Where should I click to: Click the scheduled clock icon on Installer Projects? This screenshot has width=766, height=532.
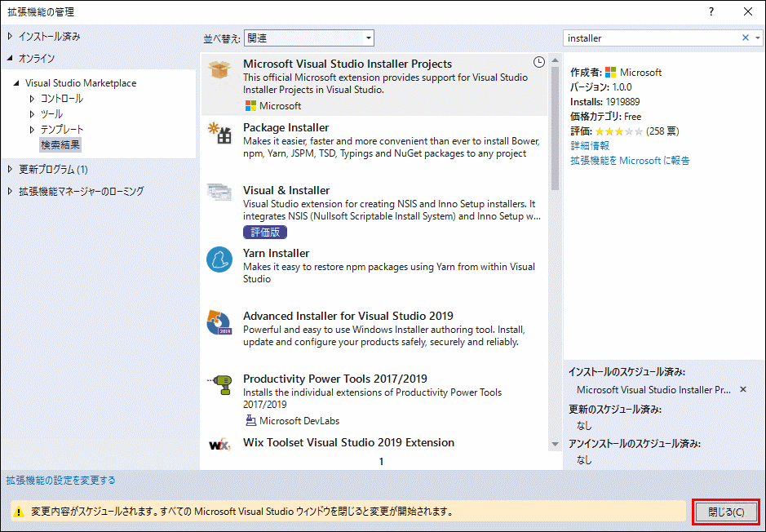[x=538, y=62]
